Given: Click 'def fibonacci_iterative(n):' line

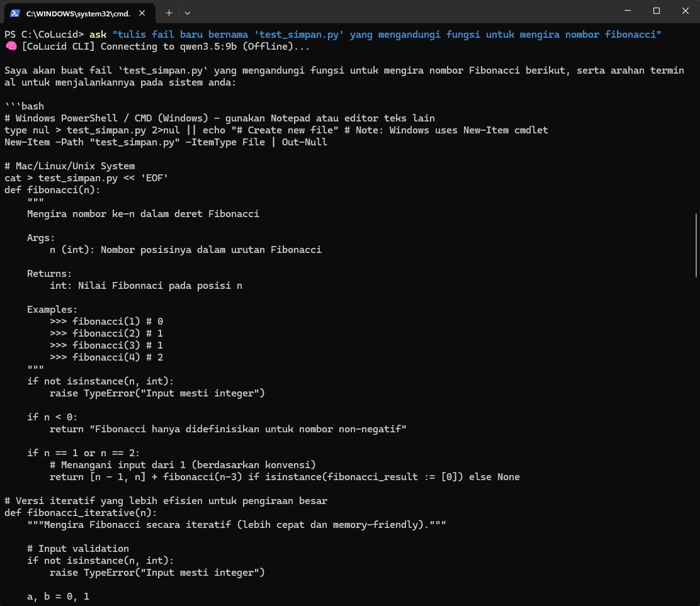Looking at the screenshot, I should pyautogui.click(x=81, y=512).
